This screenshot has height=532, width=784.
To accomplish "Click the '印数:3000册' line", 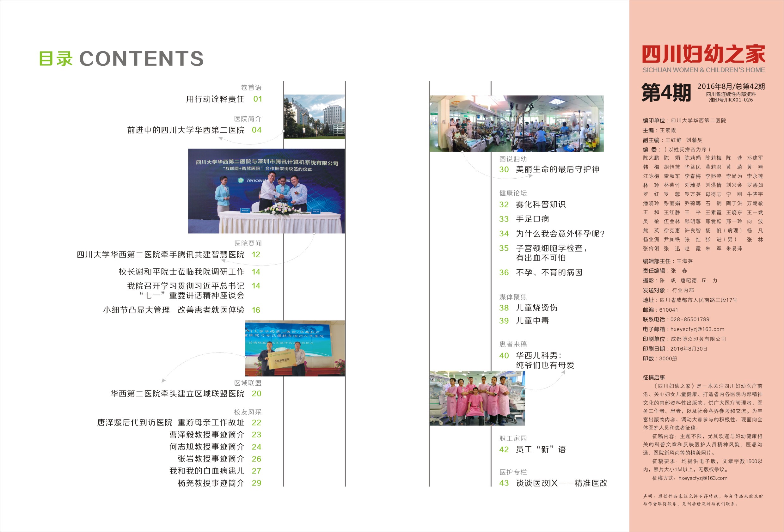I will pyautogui.click(x=660, y=358).
